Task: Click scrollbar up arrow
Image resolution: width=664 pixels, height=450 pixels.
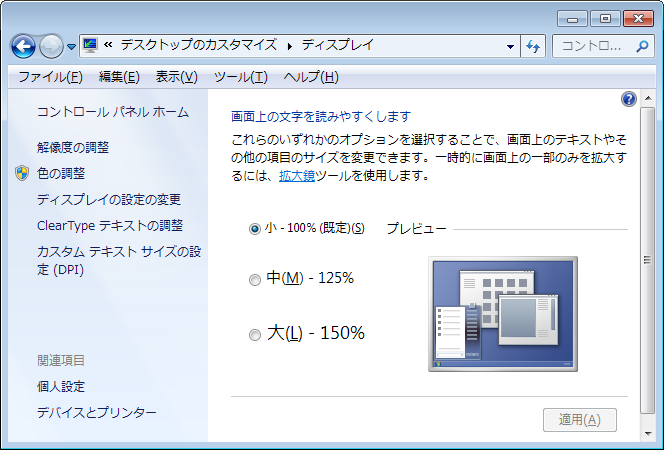Action: [647, 98]
